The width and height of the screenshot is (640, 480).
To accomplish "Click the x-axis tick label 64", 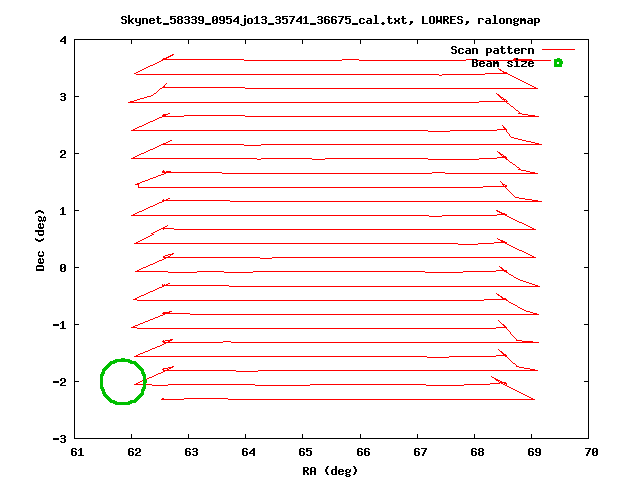I will coord(249,452).
